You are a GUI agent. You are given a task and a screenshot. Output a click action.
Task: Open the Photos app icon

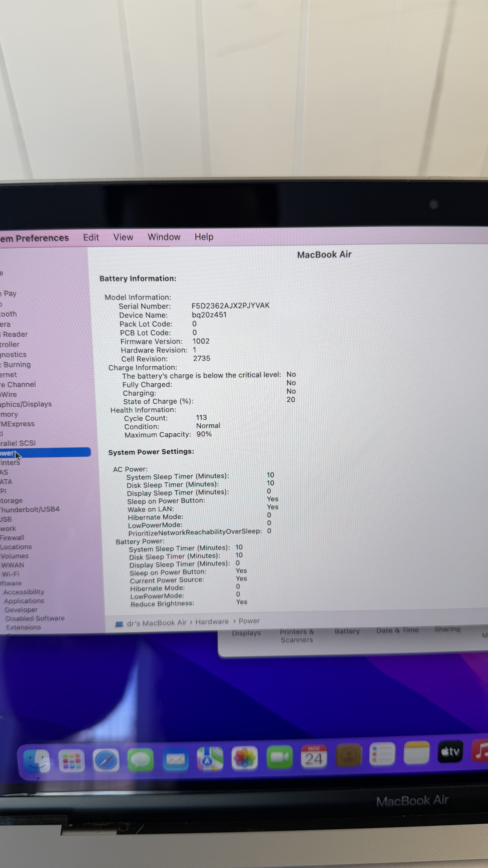245,758
